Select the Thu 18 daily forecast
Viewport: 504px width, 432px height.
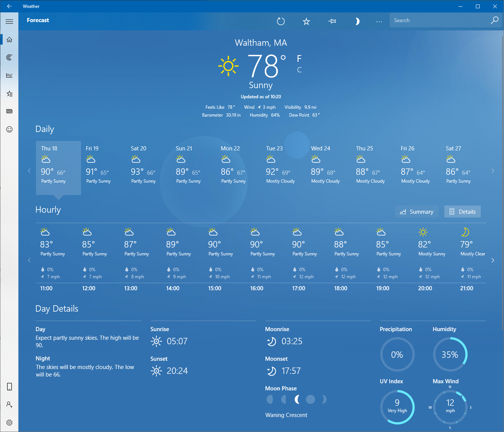point(58,168)
